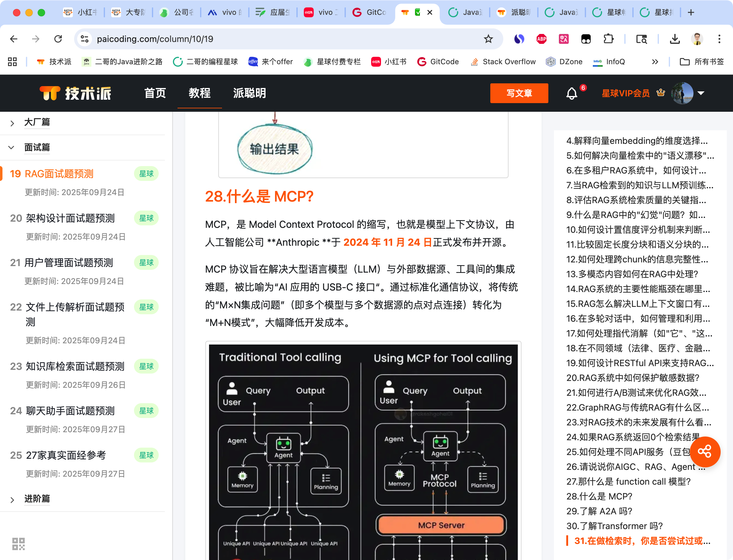This screenshot has height=560, width=733.
Task: Click the browser downloads icon
Action: (675, 39)
